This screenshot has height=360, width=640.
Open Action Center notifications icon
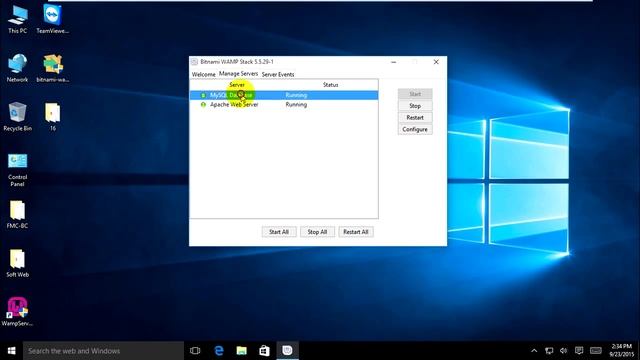coord(579,351)
